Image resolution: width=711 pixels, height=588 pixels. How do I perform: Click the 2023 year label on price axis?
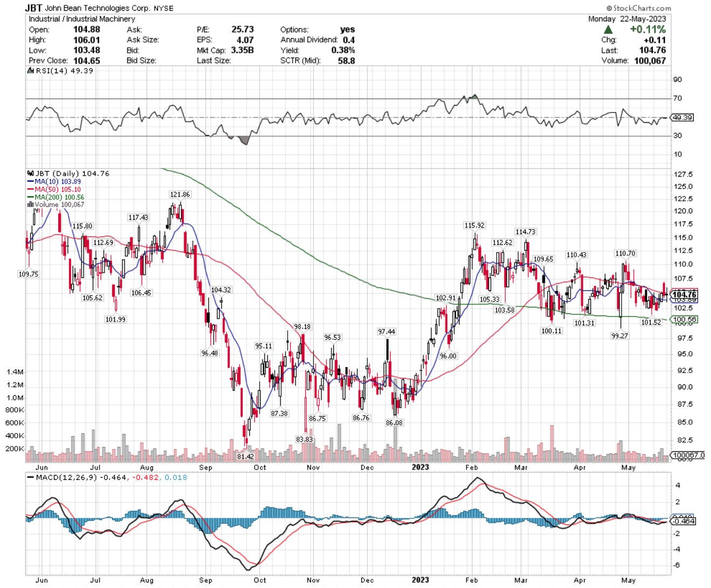(x=420, y=467)
